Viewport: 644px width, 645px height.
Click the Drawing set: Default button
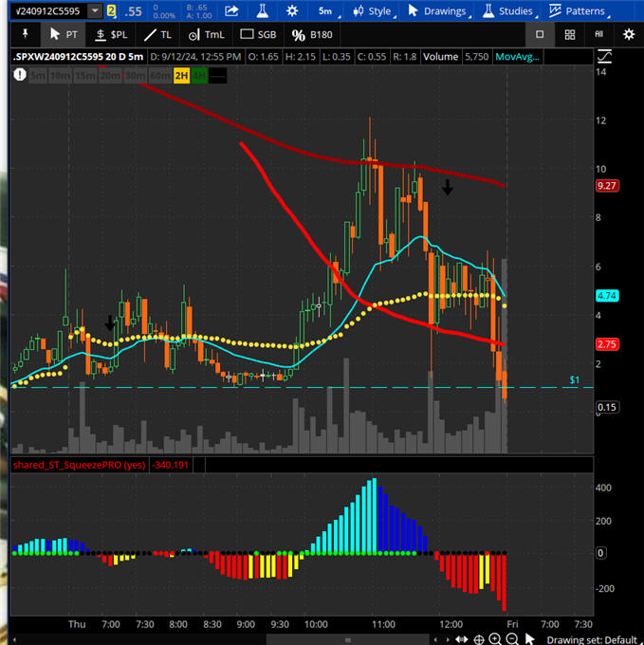(598, 640)
